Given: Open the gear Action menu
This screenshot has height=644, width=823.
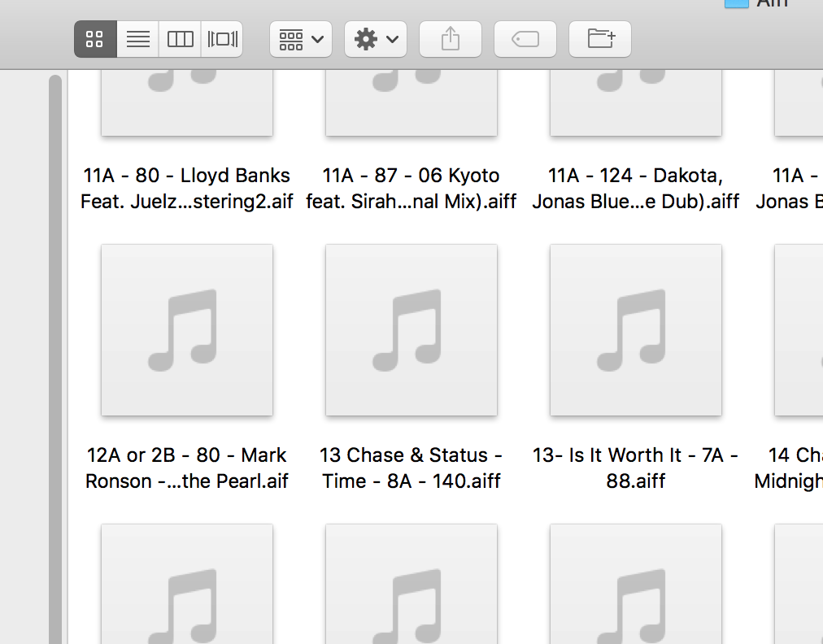Looking at the screenshot, I should click(x=376, y=39).
